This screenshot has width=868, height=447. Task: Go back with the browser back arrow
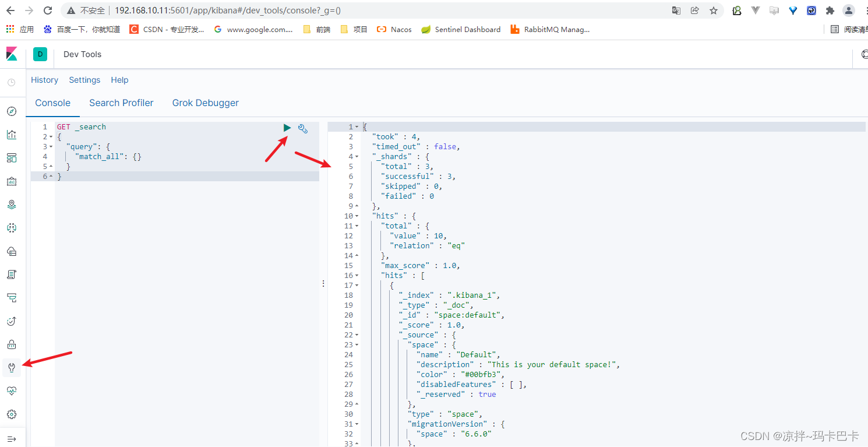pos(10,10)
